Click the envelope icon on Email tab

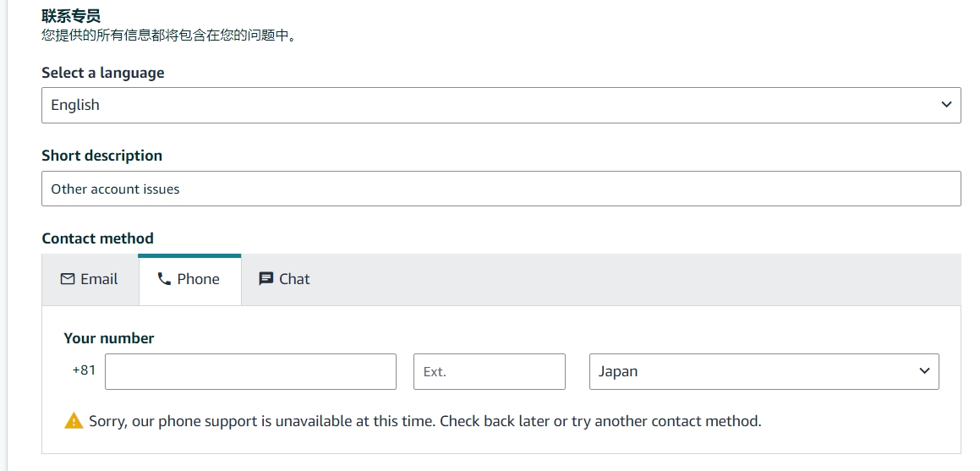[67, 278]
